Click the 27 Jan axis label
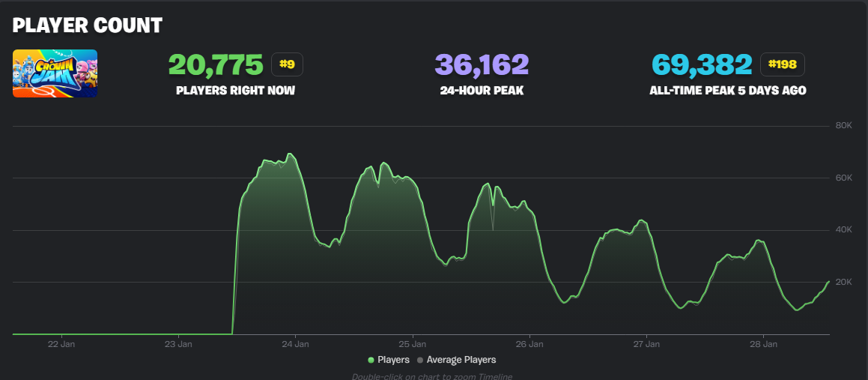The width and height of the screenshot is (868, 380). pos(646,344)
